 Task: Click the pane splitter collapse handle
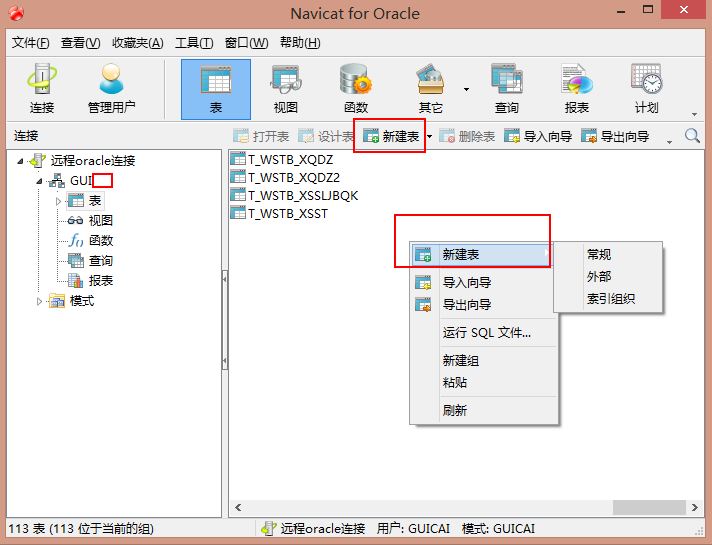225,319
